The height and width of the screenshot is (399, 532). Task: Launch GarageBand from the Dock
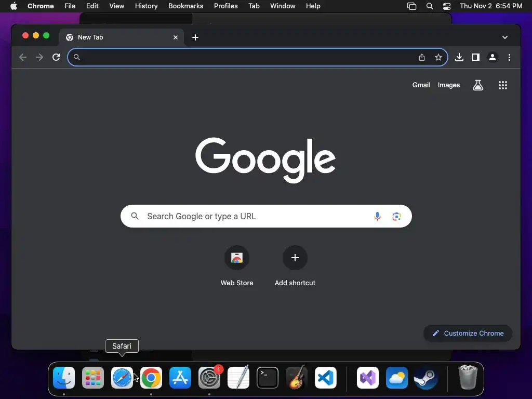coord(297,378)
